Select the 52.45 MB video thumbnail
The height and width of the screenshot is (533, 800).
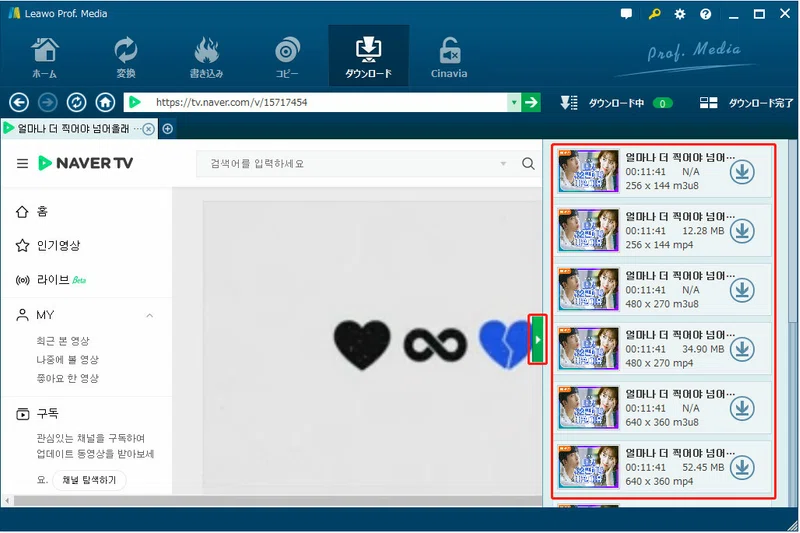[588, 467]
